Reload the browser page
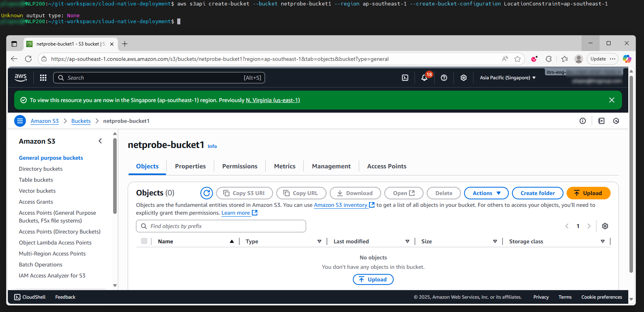This screenshot has width=644, height=312. [28, 59]
